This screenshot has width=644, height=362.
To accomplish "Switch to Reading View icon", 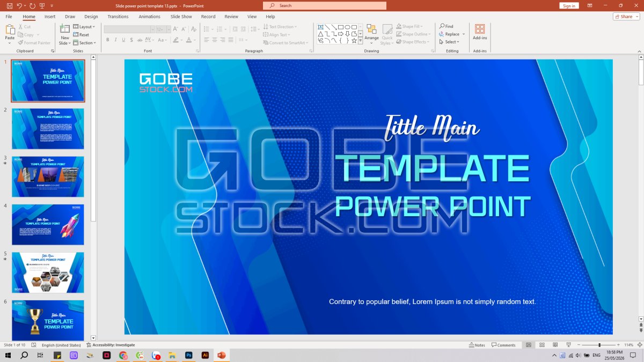I will [555, 345].
